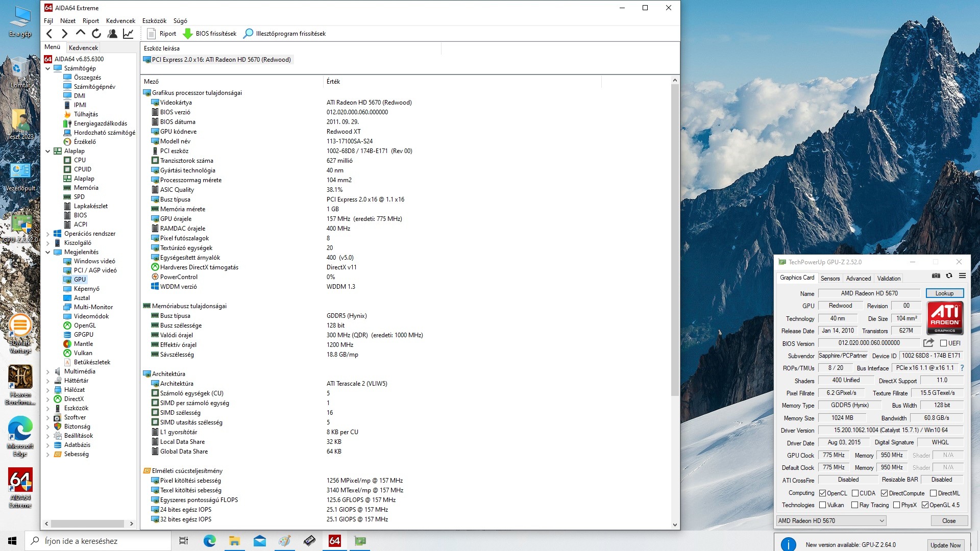Click the GPU-Z refresh icon

click(949, 275)
